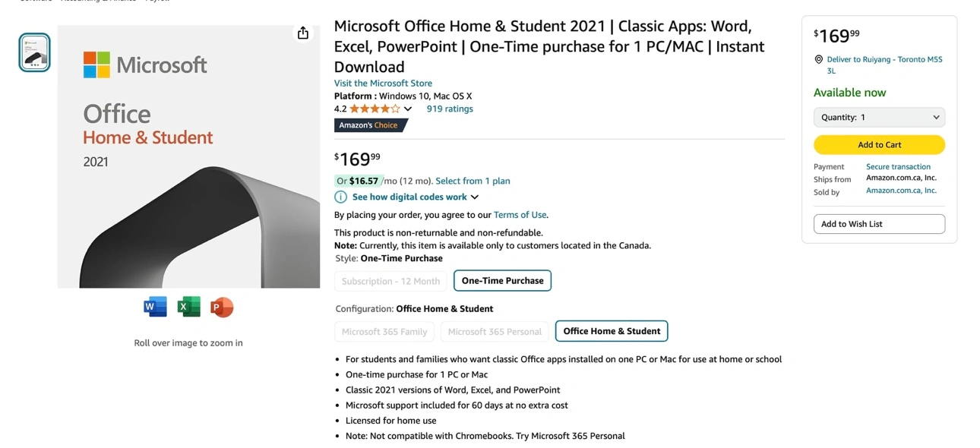980x448 pixels.
Task: Click the delivery location pin icon
Action: (819, 59)
